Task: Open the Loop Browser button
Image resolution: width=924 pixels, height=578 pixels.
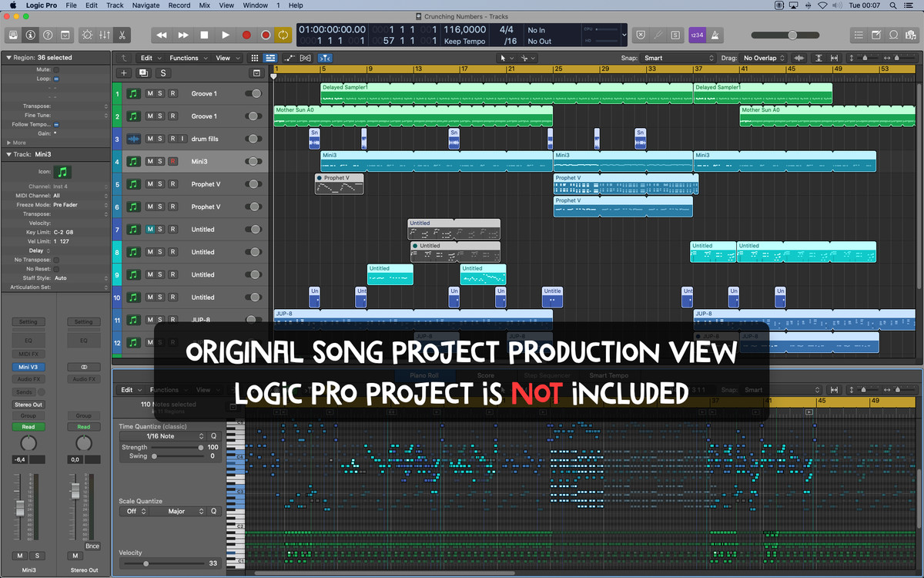Action: tap(894, 35)
